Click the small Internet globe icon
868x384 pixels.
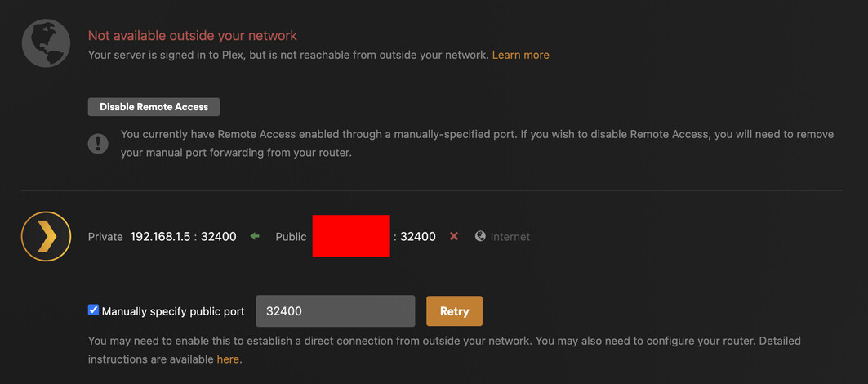click(480, 236)
